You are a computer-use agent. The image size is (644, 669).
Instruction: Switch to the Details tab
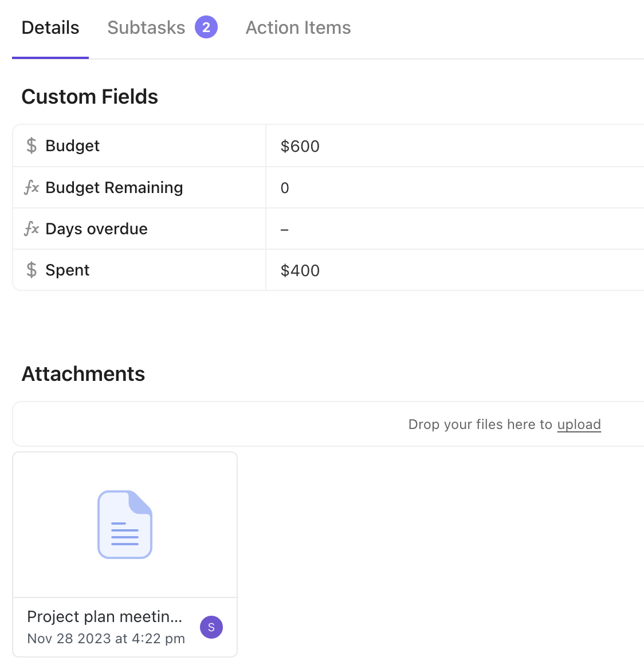tap(50, 27)
